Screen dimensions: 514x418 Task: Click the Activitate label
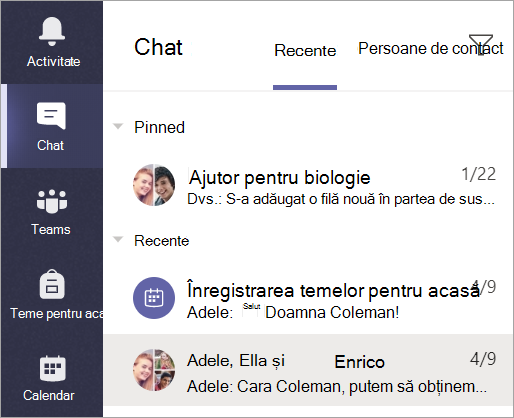tap(53, 61)
